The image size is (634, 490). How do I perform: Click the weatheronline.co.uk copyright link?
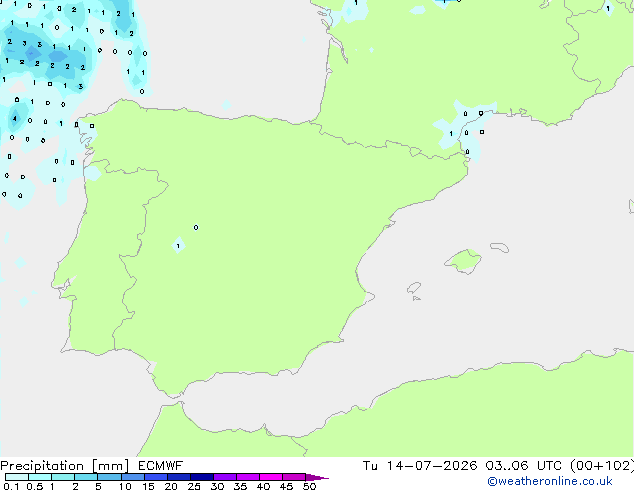pos(550,481)
